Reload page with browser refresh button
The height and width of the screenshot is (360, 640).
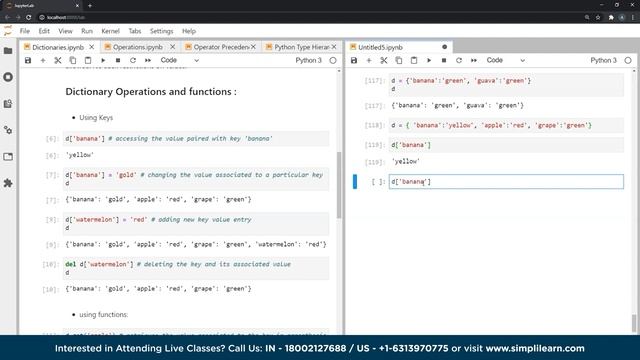[29, 18]
